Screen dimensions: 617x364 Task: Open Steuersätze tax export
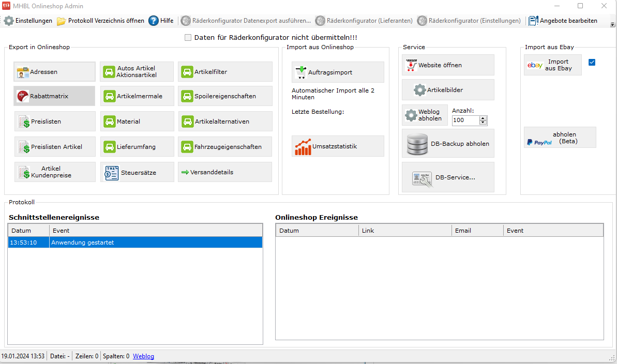[137, 172]
